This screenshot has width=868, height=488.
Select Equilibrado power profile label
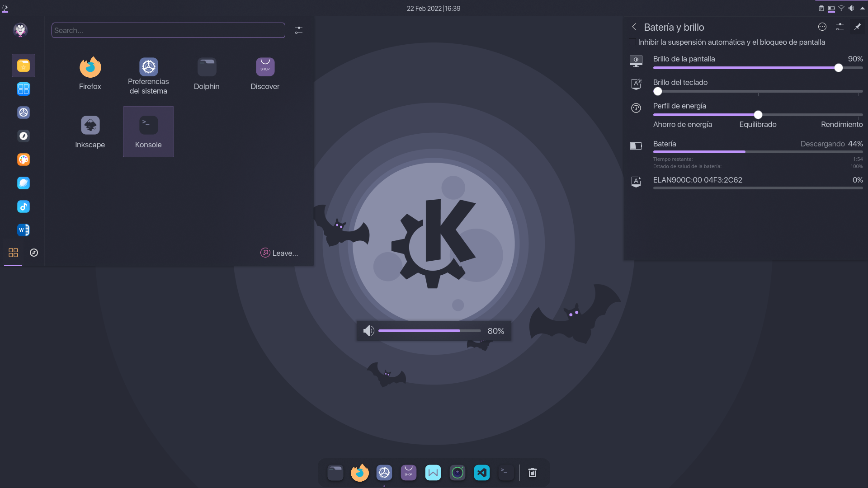758,124
